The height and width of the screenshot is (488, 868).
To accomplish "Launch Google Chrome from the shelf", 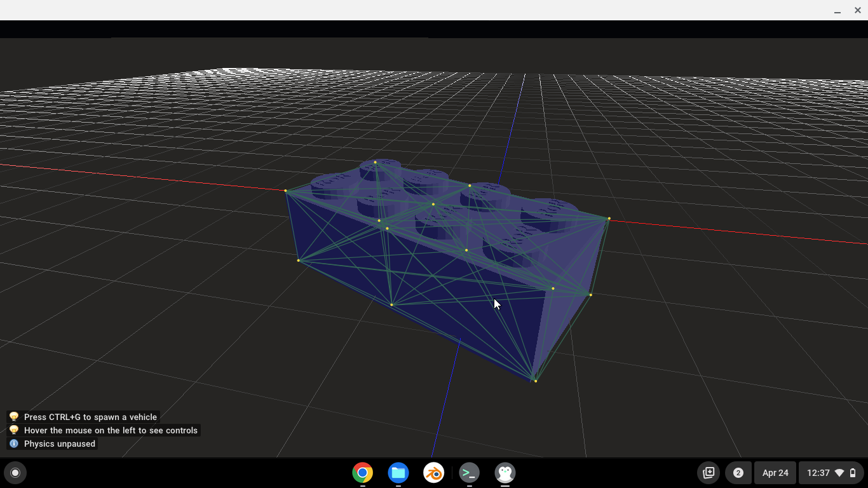I will pos(363,473).
